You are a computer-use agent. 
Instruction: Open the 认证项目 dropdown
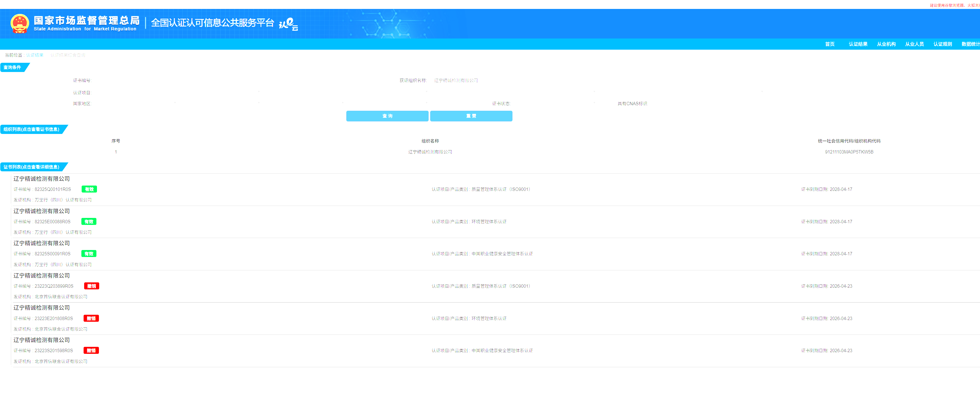pos(175,93)
